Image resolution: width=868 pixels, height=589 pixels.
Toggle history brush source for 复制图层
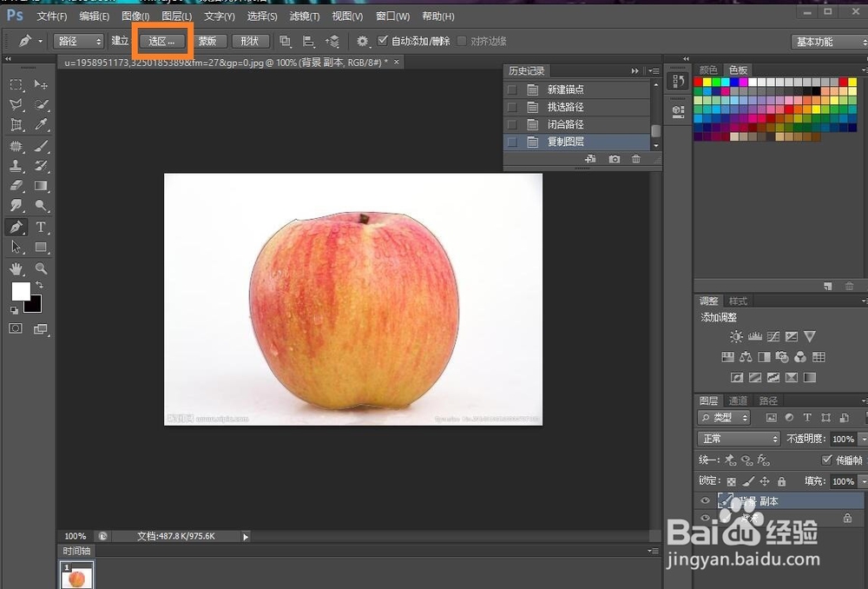coord(513,142)
